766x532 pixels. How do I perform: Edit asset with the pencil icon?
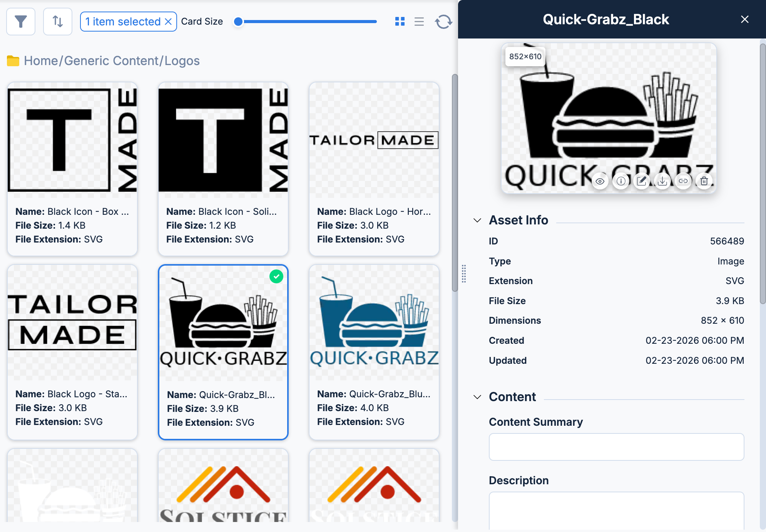pyautogui.click(x=642, y=181)
